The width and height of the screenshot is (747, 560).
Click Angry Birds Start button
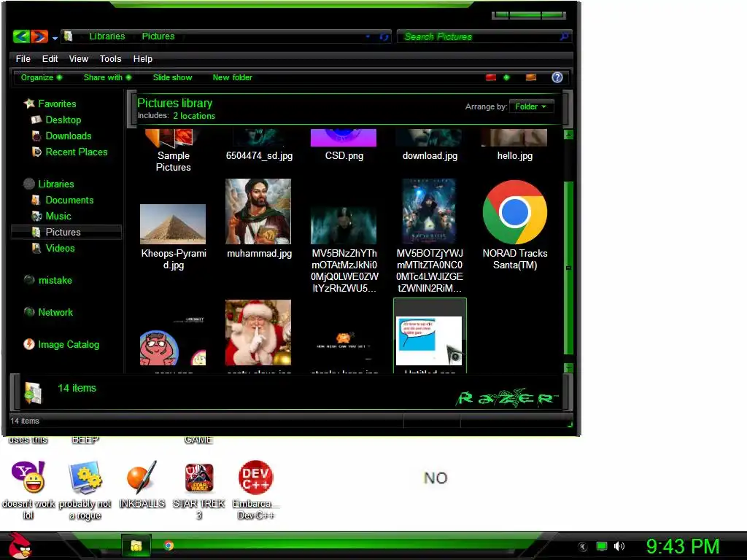[x=20, y=545]
